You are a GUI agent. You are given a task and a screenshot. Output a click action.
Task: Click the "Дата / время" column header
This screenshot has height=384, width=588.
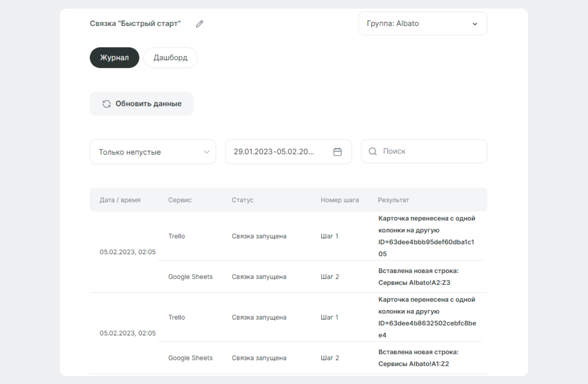[120, 200]
